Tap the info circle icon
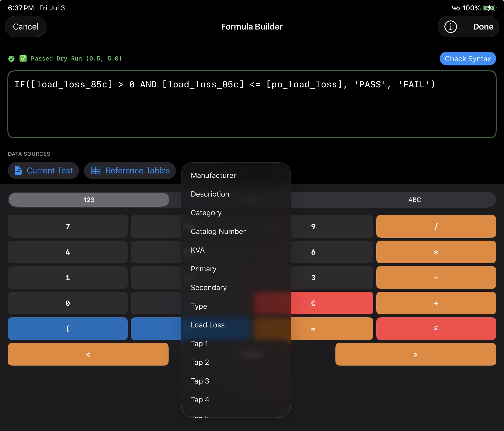 450,27
